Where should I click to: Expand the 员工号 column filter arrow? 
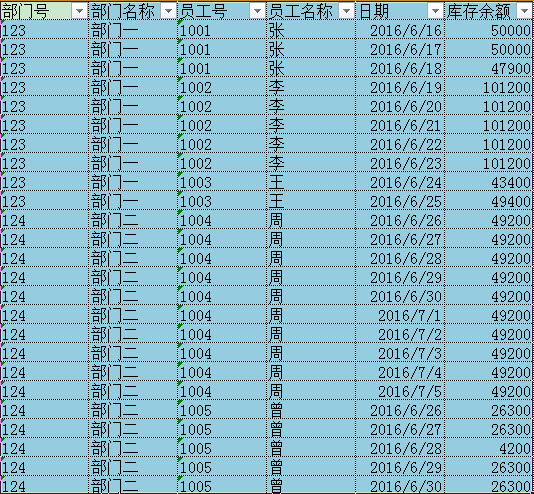coord(257,11)
